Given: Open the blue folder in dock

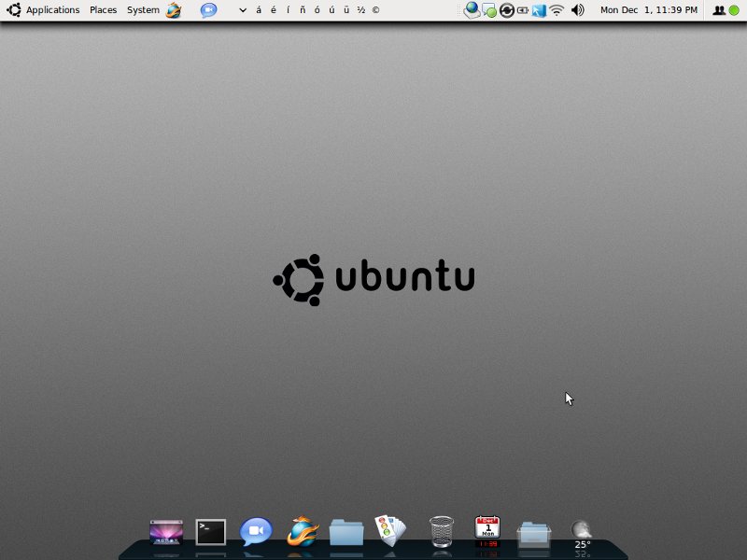Looking at the screenshot, I should tap(346, 532).
